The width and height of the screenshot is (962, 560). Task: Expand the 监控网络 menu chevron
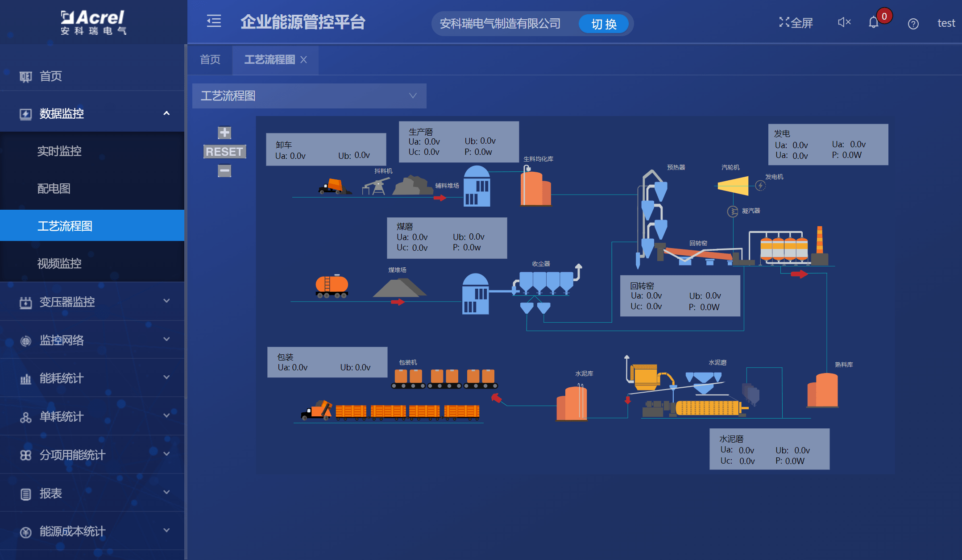click(x=166, y=340)
